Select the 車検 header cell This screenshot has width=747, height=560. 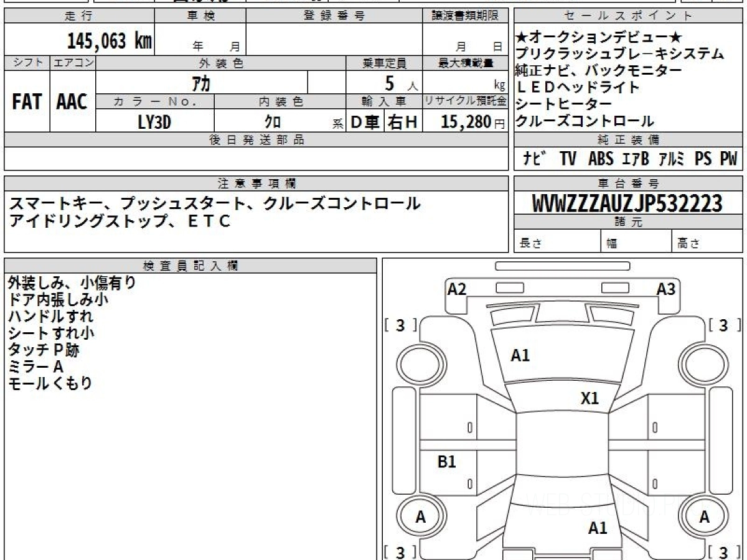[200, 16]
